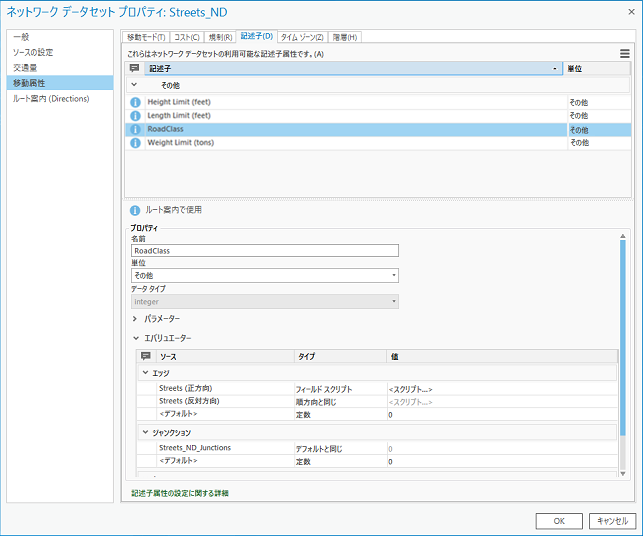Switch to the タイム ゾーン(Z) tab
The width and height of the screenshot is (643, 536).
(301, 37)
